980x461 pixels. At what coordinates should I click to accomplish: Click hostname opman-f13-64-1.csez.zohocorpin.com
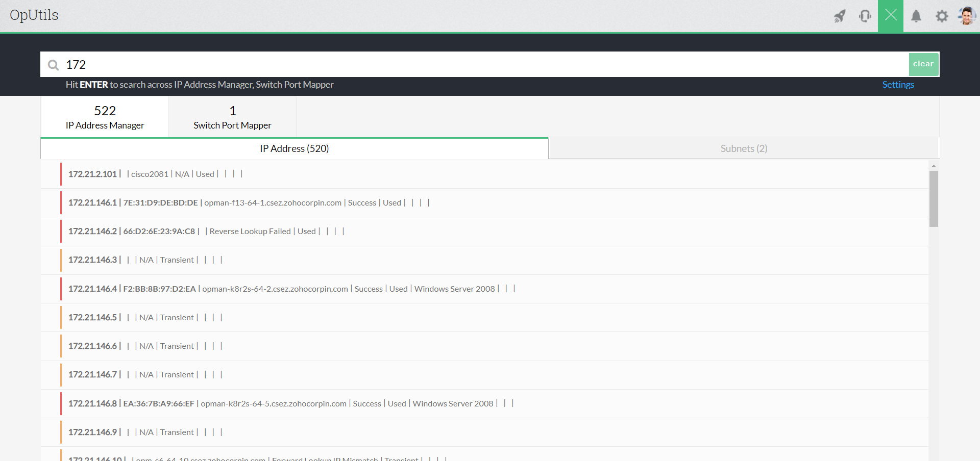pyautogui.click(x=273, y=202)
